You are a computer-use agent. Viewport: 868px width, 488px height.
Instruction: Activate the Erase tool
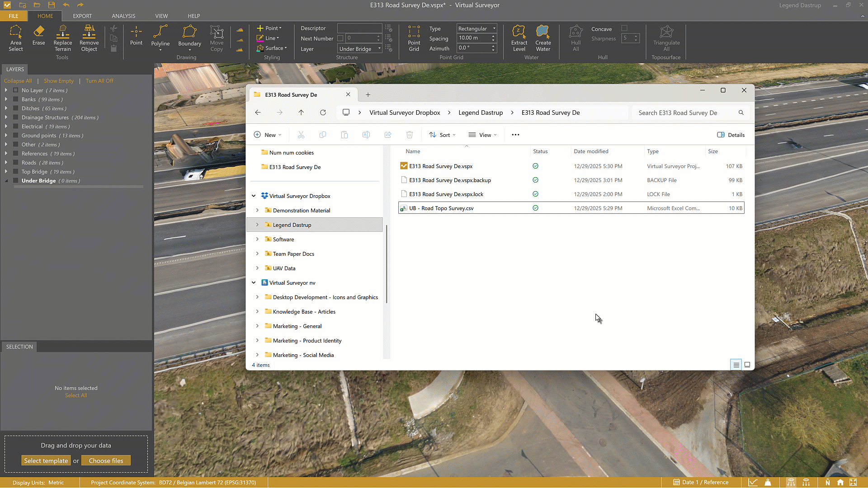(x=38, y=36)
